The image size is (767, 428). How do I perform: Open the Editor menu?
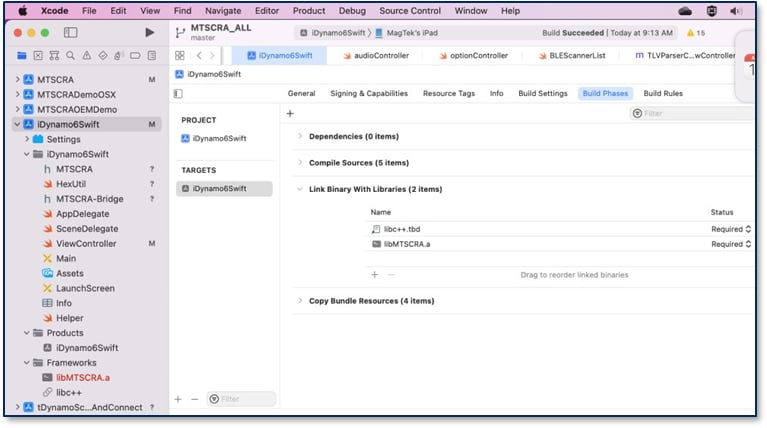tap(267, 11)
